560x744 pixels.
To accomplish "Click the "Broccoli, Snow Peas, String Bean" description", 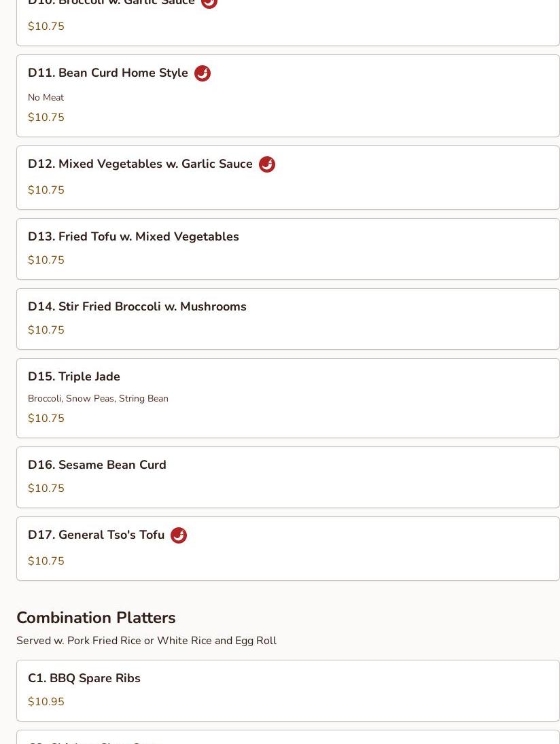I will [x=98, y=399].
